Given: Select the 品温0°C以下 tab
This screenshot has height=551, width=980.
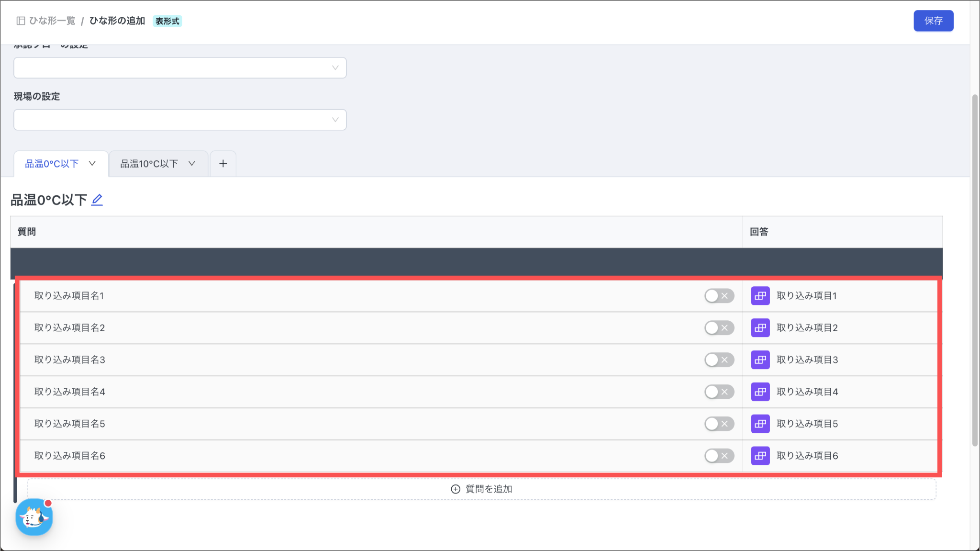Looking at the screenshot, I should click(x=52, y=164).
